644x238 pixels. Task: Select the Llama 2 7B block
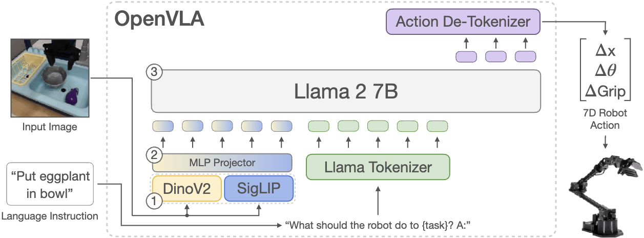pyautogui.click(x=346, y=91)
